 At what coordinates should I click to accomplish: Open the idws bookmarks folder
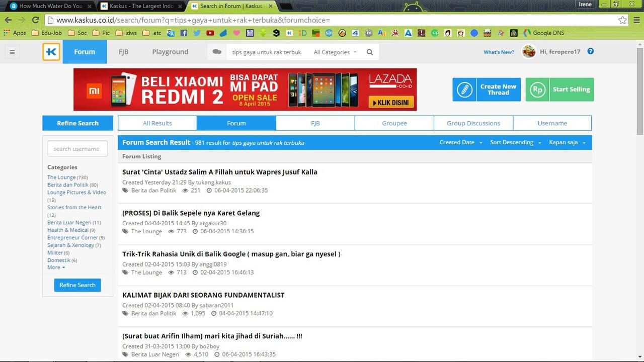tap(126, 33)
